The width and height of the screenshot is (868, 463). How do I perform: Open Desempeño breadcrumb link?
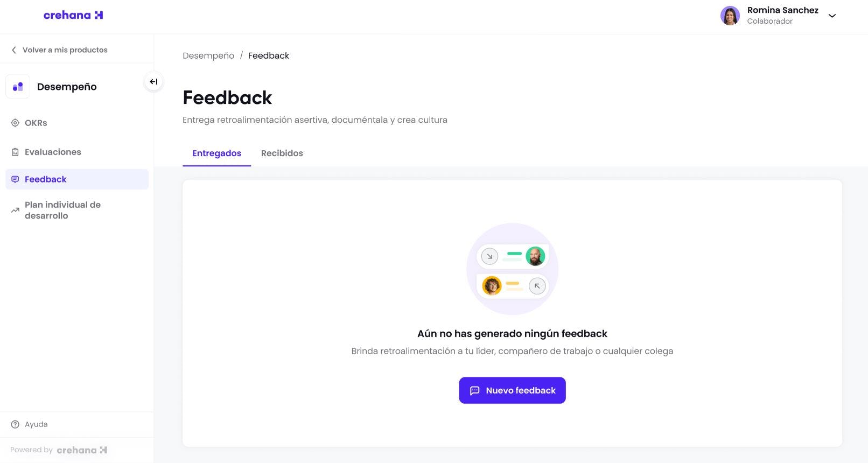click(208, 55)
